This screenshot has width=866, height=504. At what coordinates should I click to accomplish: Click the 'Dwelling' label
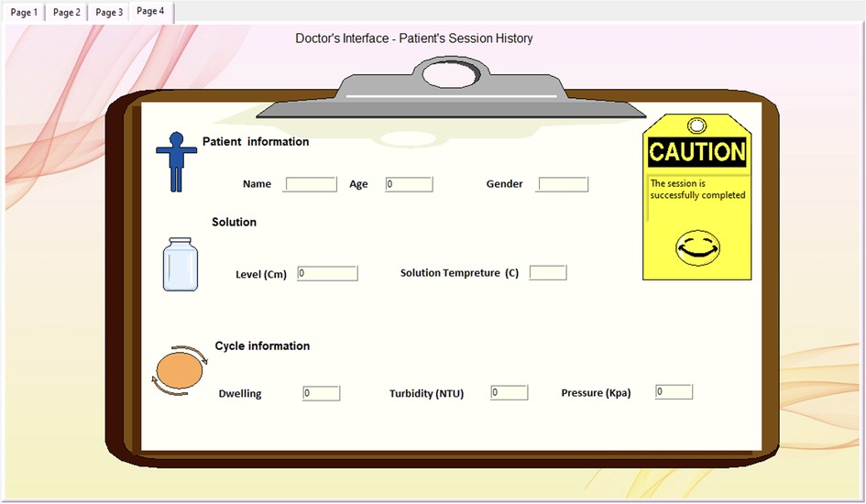coord(240,394)
